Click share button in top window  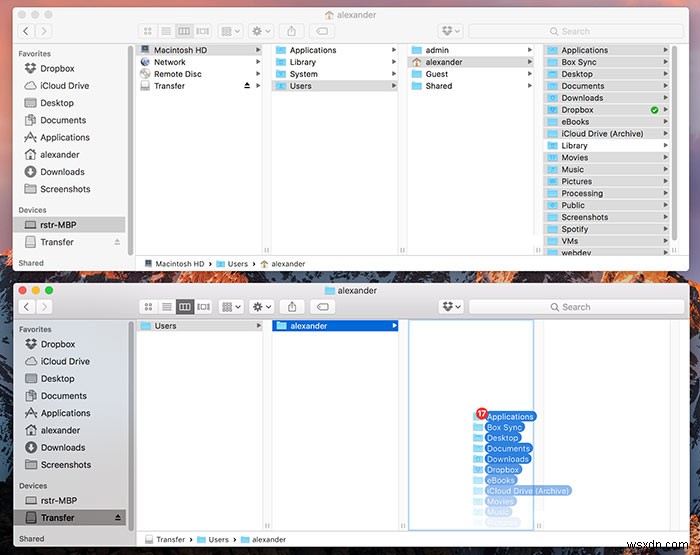click(292, 31)
